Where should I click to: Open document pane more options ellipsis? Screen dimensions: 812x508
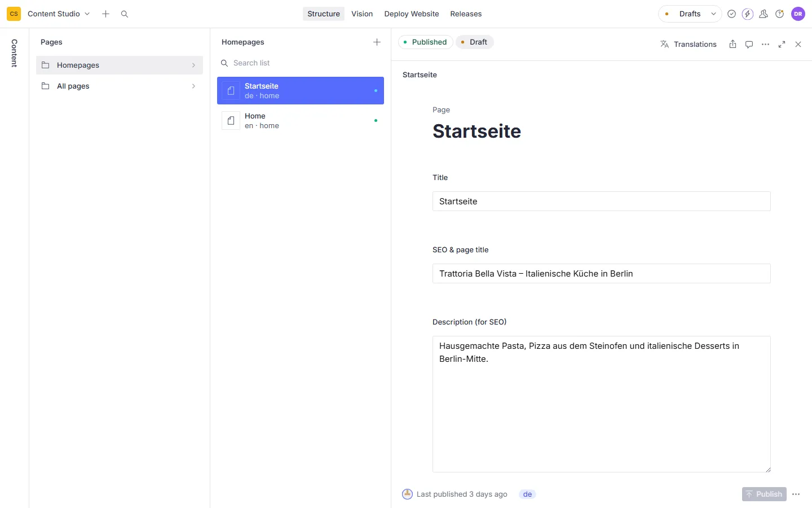(x=765, y=44)
